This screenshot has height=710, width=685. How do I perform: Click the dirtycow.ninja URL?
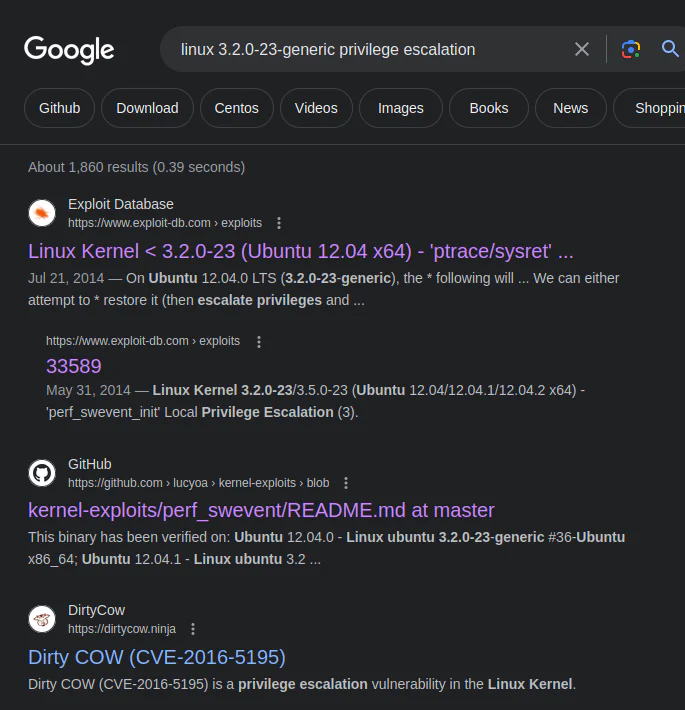tap(122, 629)
